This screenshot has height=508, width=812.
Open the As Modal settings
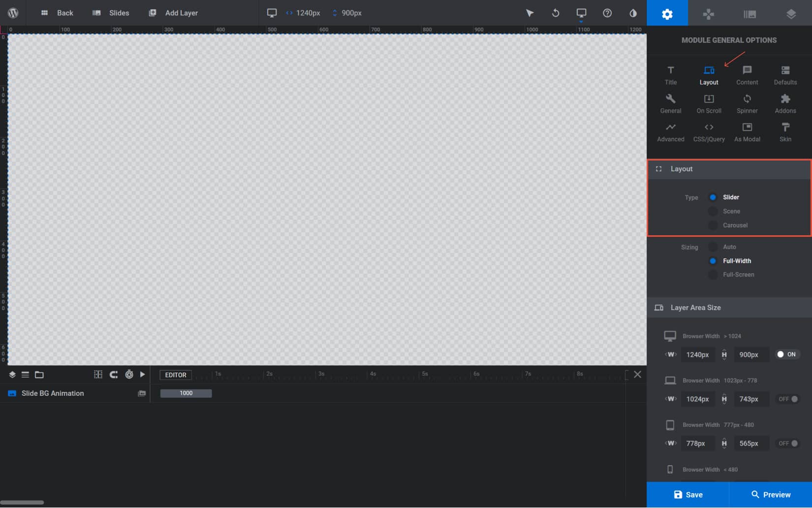pyautogui.click(x=747, y=132)
